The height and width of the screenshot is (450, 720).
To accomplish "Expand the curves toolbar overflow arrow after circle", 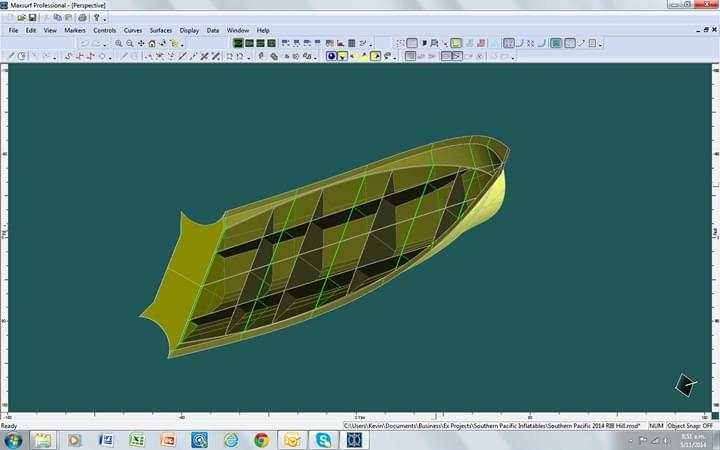I will pos(110,58).
